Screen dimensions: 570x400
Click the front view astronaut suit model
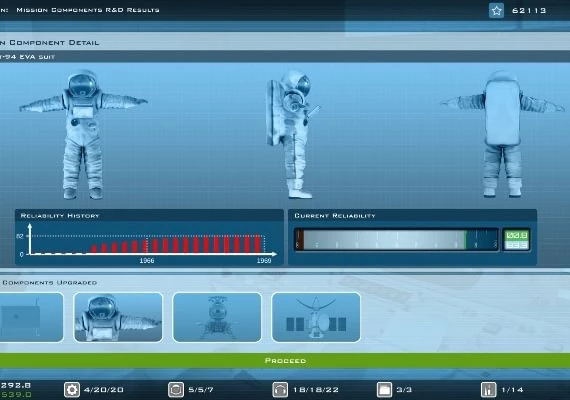point(83,135)
